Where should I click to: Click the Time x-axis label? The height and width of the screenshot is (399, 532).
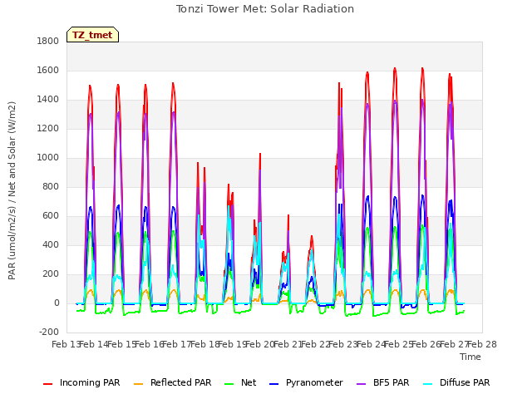tap(470, 357)
